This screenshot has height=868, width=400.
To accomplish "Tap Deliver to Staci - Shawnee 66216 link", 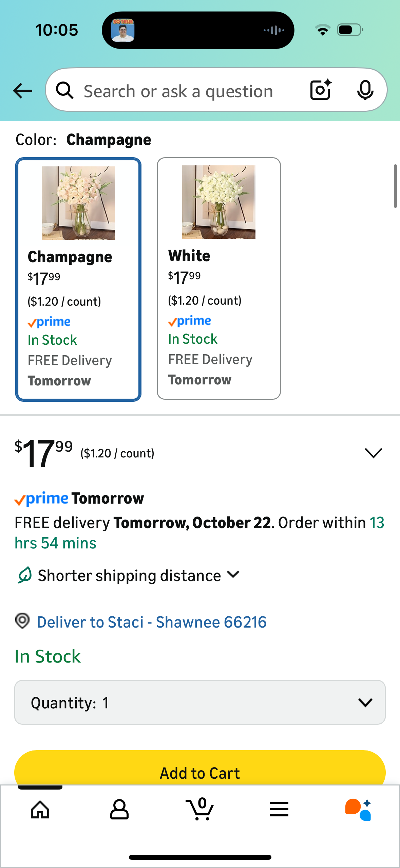I will pyautogui.click(x=152, y=622).
